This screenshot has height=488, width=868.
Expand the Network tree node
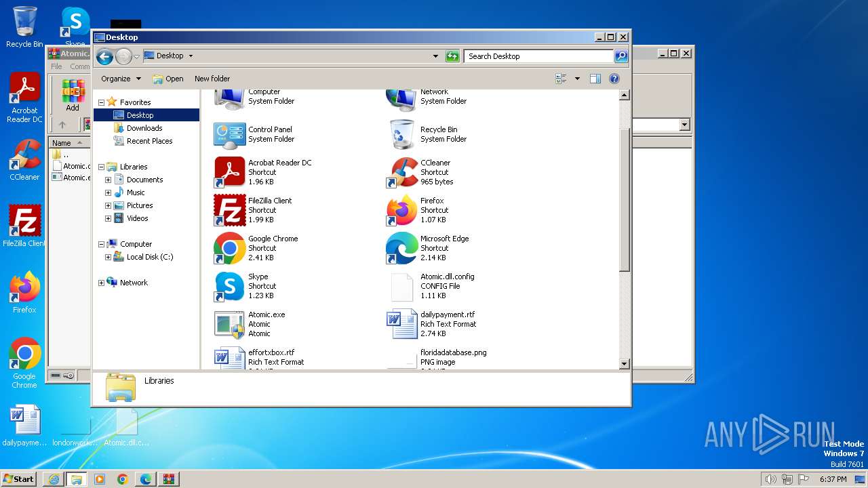tap(102, 283)
